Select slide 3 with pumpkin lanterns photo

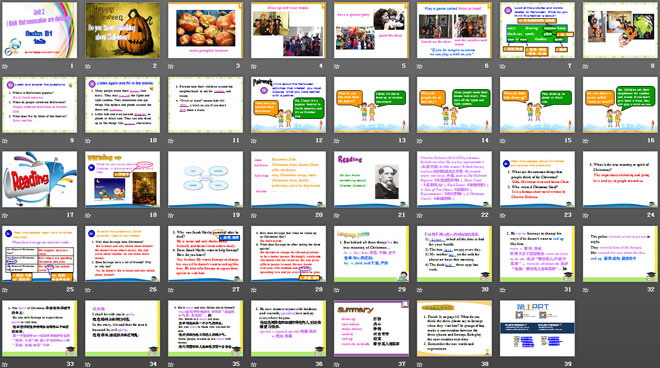point(205,30)
